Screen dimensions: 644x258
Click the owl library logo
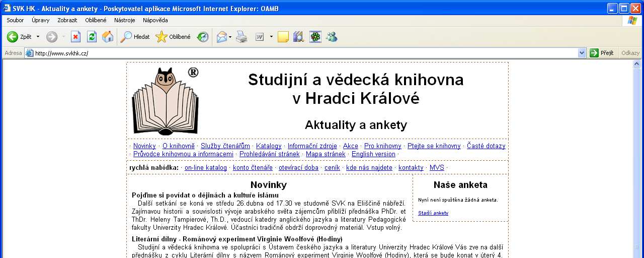click(x=166, y=101)
